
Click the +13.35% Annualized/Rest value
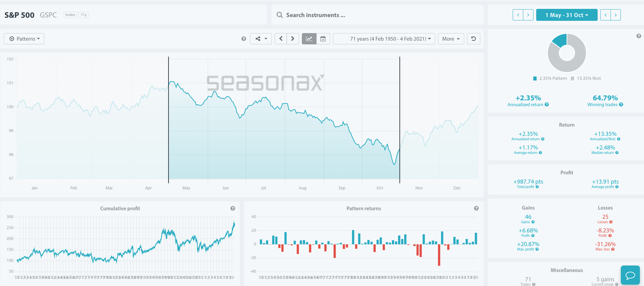pyautogui.click(x=605, y=134)
